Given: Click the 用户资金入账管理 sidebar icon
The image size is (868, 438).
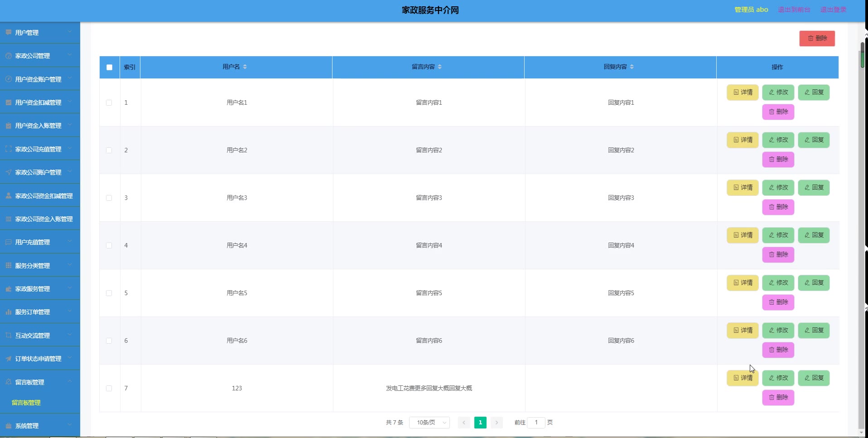Looking at the screenshot, I should coord(9,126).
